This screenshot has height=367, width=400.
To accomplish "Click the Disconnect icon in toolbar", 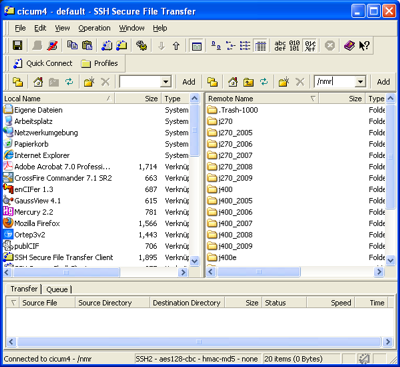I will (x=52, y=45).
